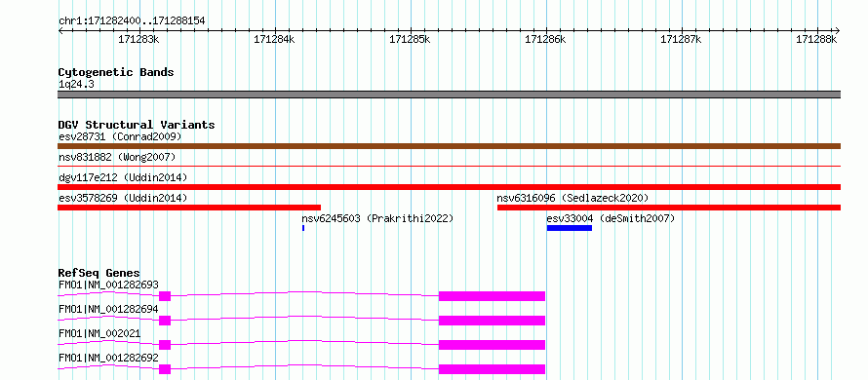Click the FMO1|NM_002021 transcript label
This screenshot has width=868, height=380.
pos(99,333)
